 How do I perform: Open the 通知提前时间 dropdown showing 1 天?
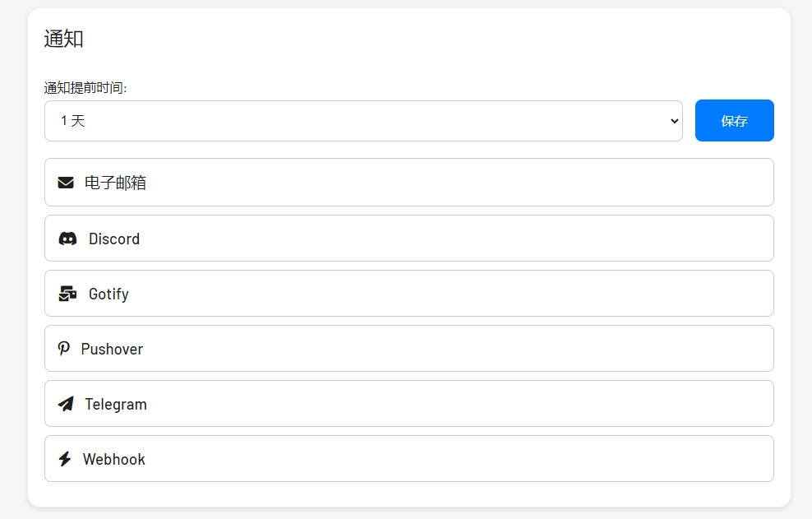[x=362, y=121]
